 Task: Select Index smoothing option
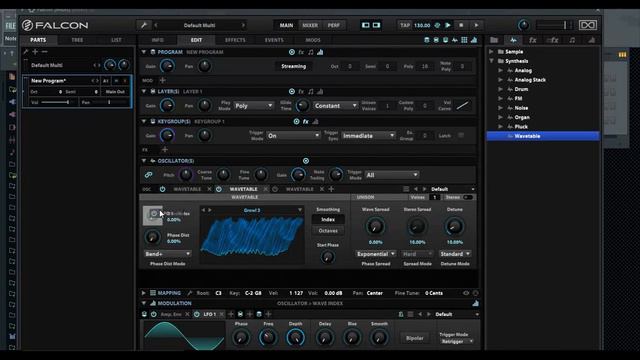click(x=328, y=220)
